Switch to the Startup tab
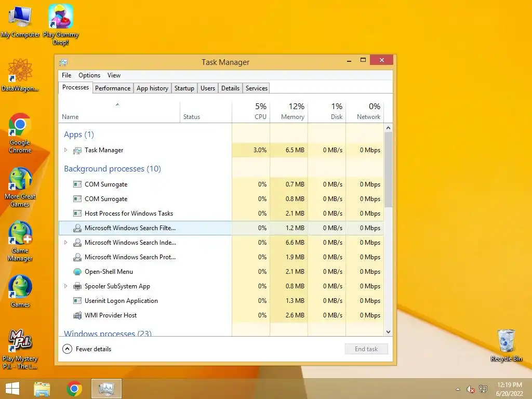Screen dimensions: 532x399 (184, 88)
